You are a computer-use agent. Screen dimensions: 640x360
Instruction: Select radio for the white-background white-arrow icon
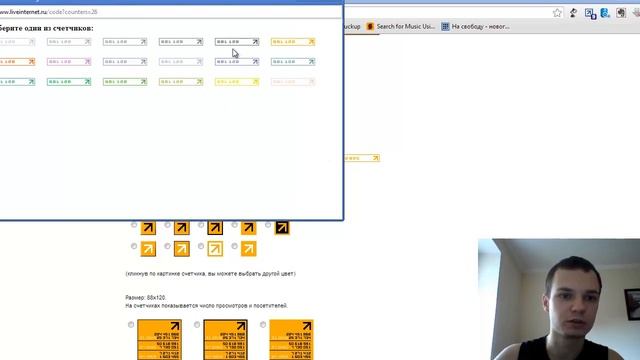(201, 246)
